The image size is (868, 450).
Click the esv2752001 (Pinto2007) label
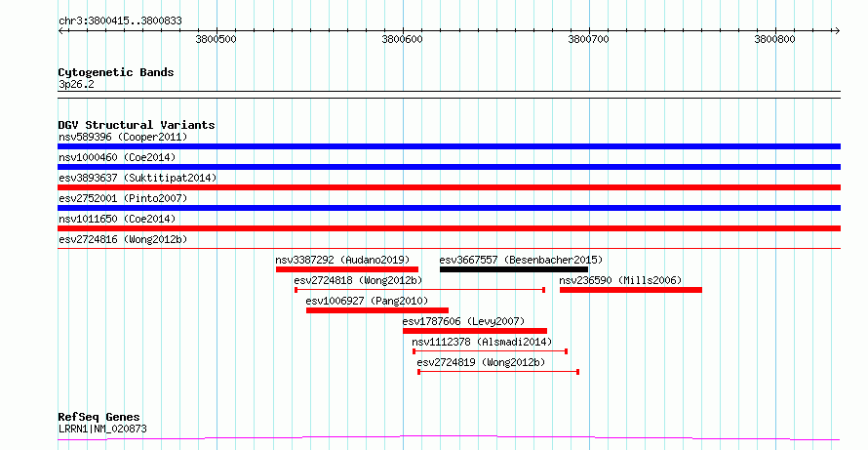click(123, 198)
